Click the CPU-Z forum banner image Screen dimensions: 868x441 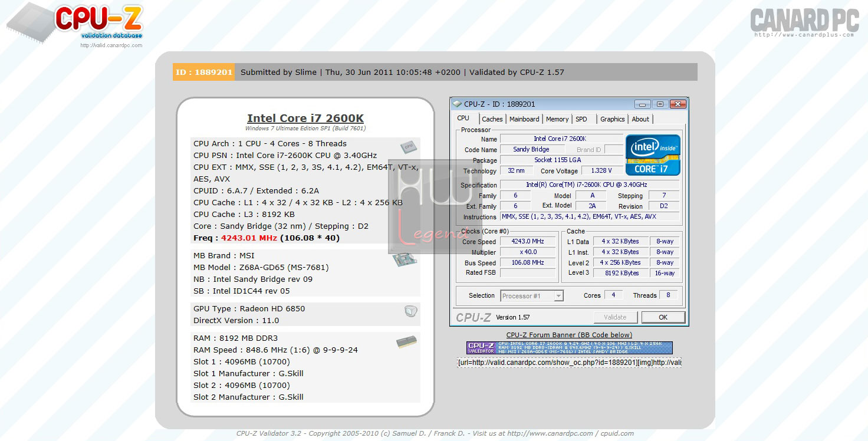[x=569, y=348]
